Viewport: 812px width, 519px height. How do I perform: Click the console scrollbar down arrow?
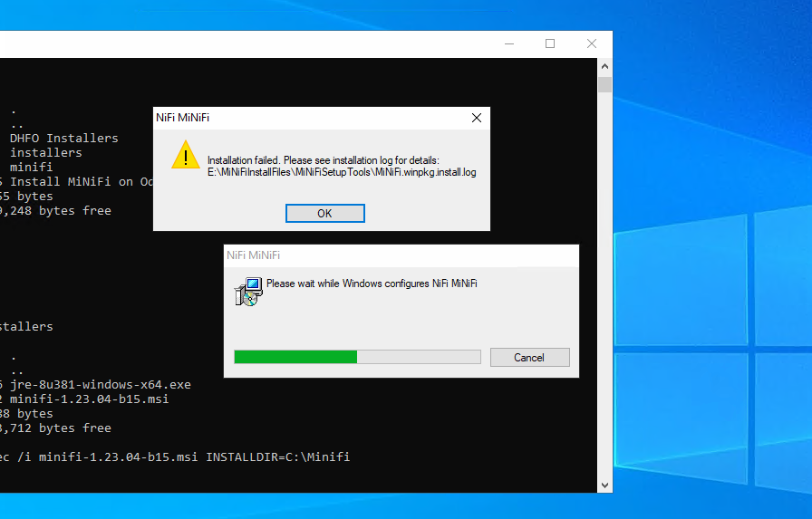(604, 485)
